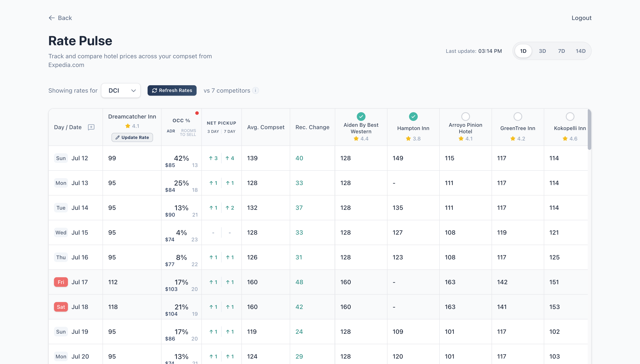Click the NET PICKUP column header
This screenshot has height=364, width=640.
coord(221,123)
